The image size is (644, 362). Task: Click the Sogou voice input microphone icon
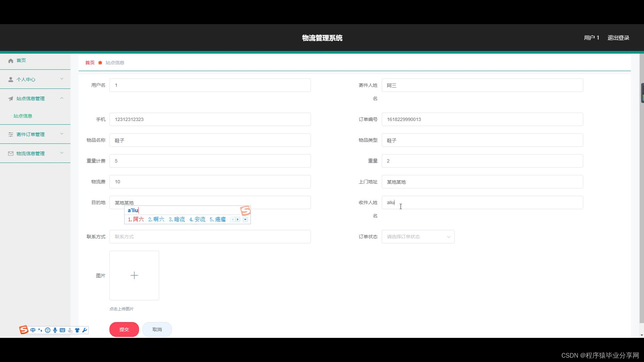pos(55,330)
